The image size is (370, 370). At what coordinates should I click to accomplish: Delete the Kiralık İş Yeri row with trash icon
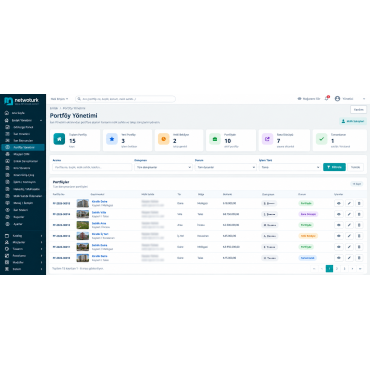[x=359, y=236]
